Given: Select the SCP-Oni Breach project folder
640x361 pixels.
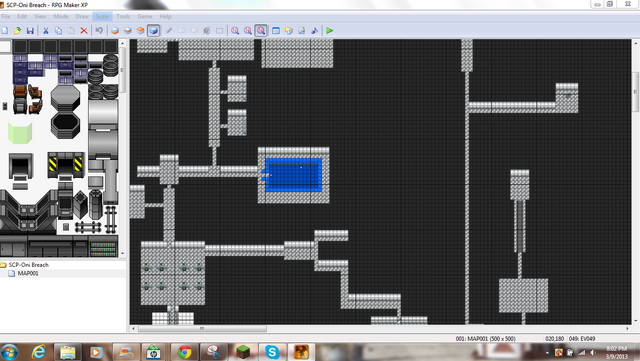Looking at the screenshot, I should tap(29, 265).
